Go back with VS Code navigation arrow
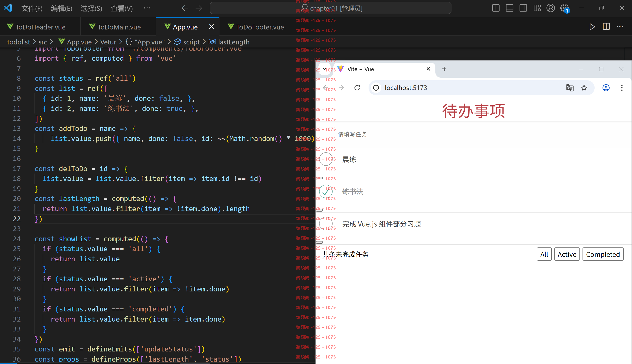Image resolution: width=632 pixels, height=364 pixels. point(185,8)
